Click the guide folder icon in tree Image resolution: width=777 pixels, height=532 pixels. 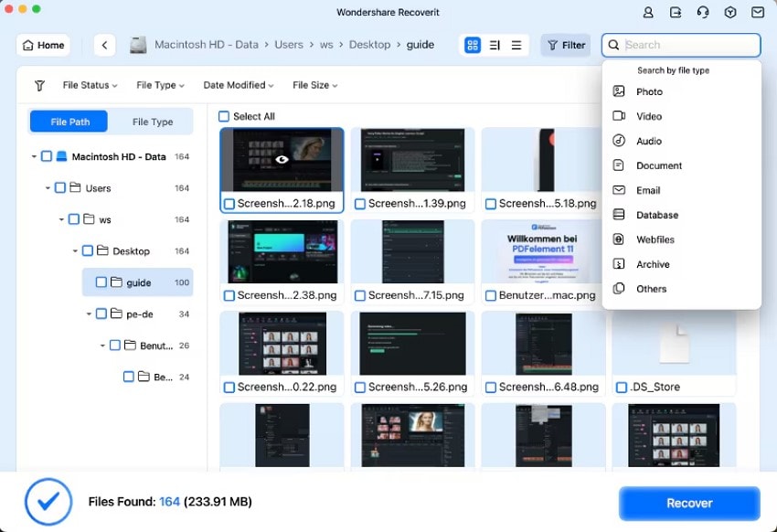(x=116, y=282)
